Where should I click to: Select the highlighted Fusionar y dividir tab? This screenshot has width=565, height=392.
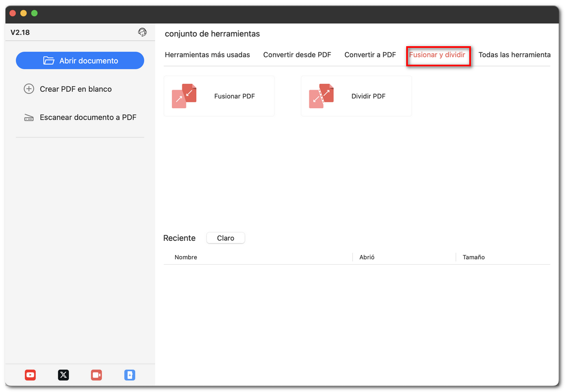pos(438,55)
